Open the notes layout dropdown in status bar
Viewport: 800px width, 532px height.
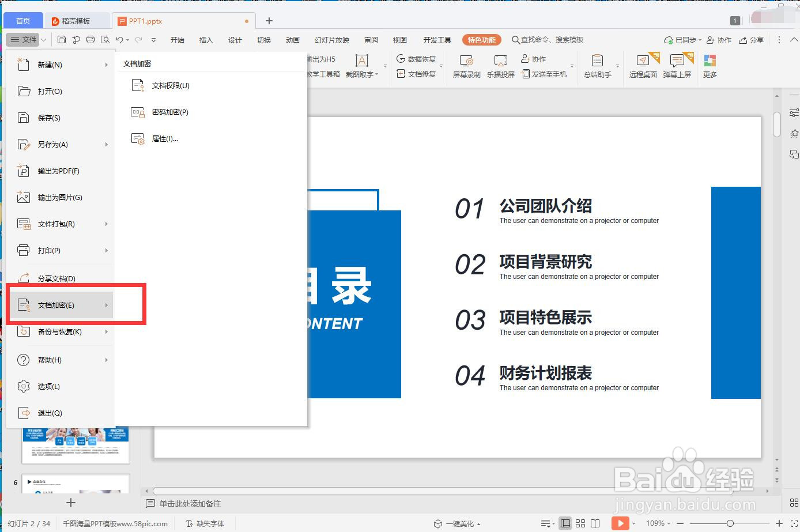(548, 523)
